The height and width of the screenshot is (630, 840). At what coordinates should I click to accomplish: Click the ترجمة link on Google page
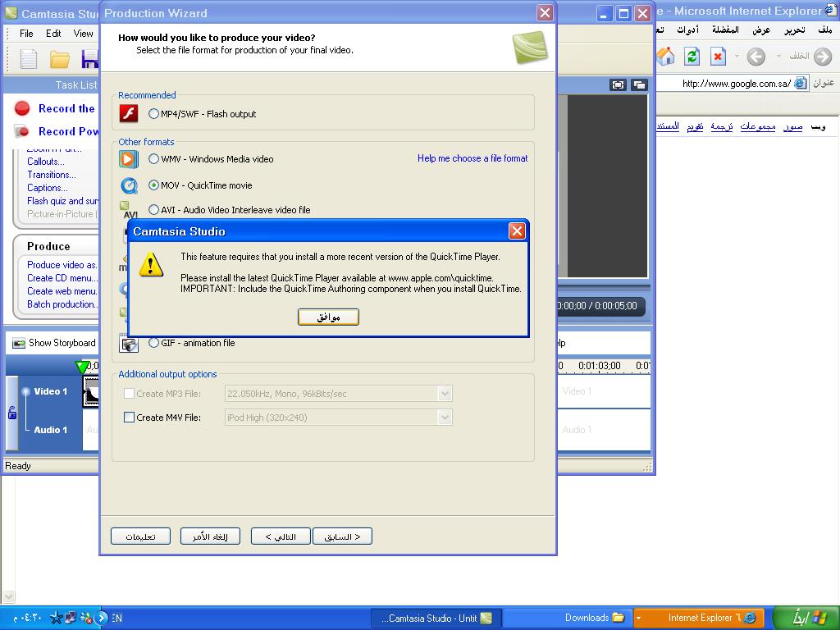click(x=722, y=126)
